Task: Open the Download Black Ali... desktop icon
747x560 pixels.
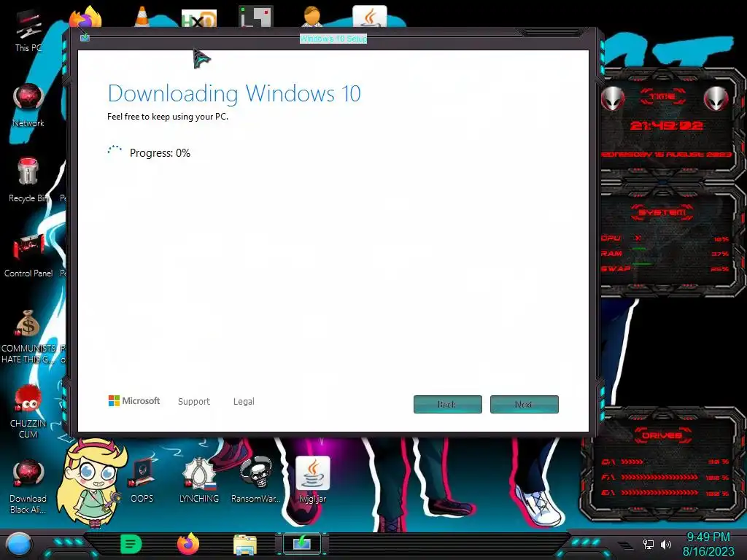Action: 28,486
